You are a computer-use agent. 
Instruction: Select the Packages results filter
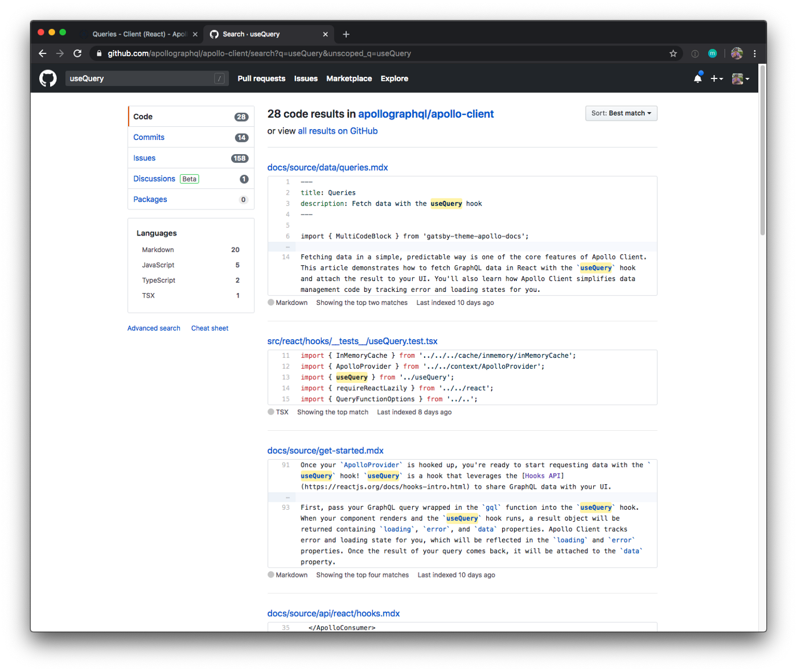191,199
